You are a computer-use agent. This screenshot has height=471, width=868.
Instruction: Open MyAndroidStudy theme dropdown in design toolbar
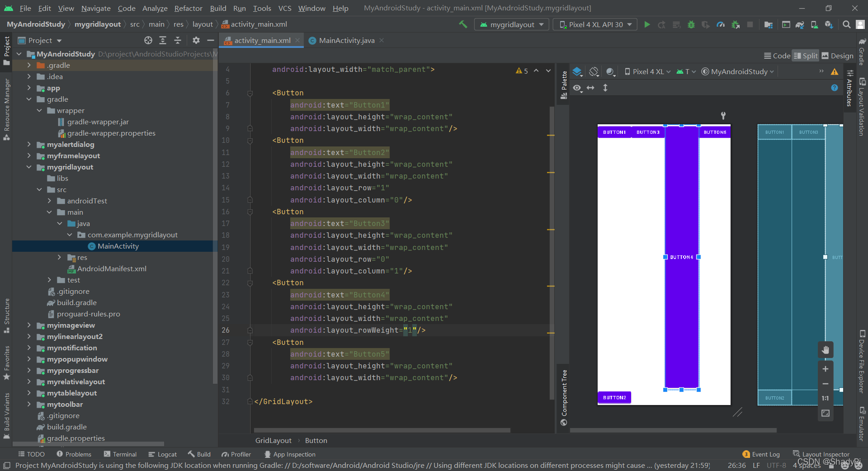pyautogui.click(x=737, y=71)
